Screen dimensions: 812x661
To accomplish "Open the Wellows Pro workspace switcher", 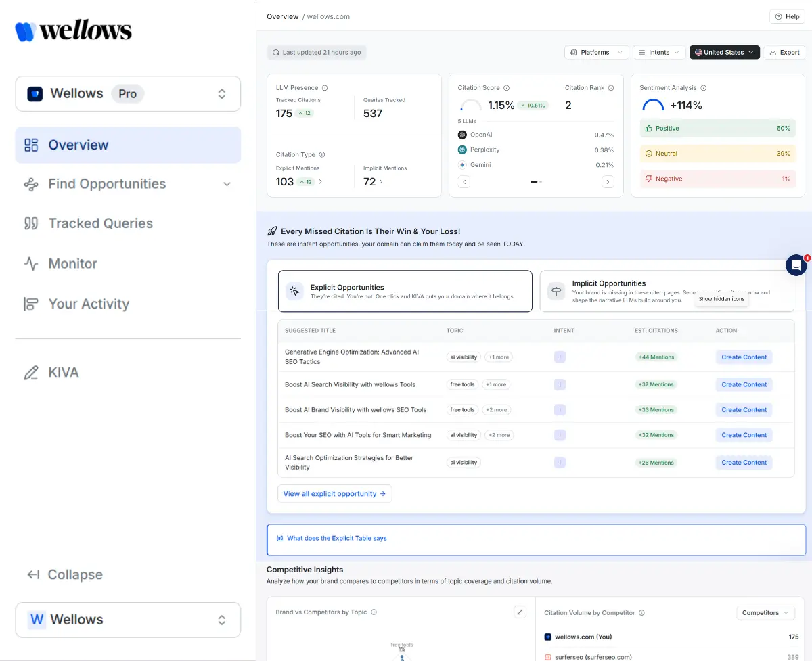I will [128, 93].
